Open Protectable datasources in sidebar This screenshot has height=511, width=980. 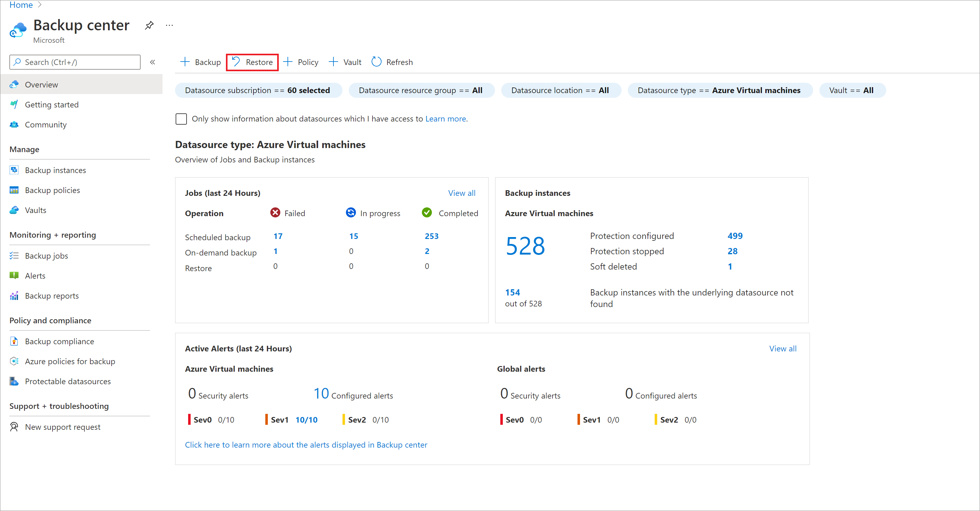[67, 381]
